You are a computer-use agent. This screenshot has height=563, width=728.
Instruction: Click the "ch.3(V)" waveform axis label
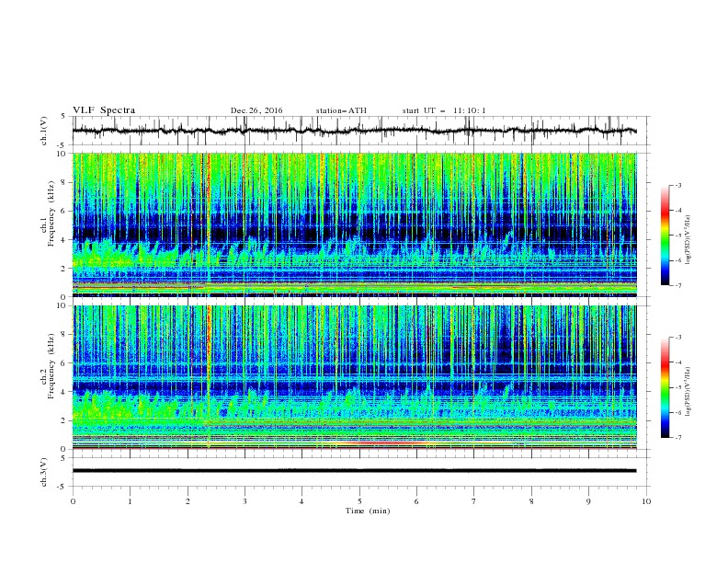pyautogui.click(x=44, y=472)
